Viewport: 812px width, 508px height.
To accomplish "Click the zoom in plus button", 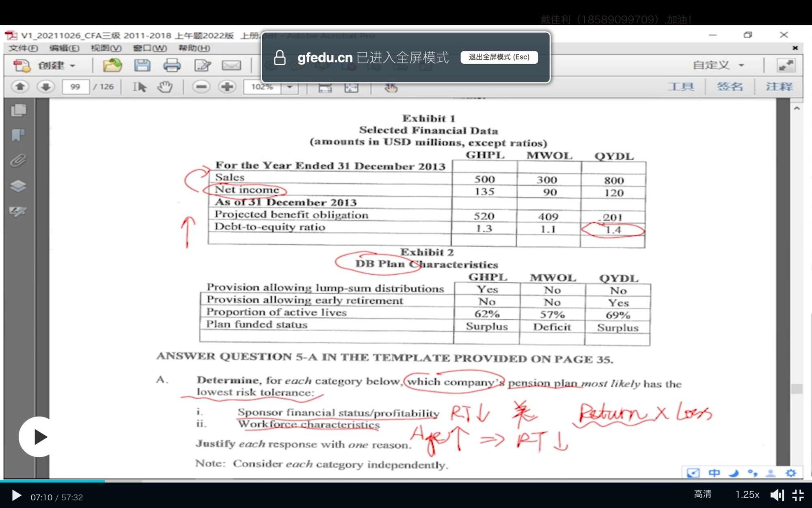I will click(227, 87).
